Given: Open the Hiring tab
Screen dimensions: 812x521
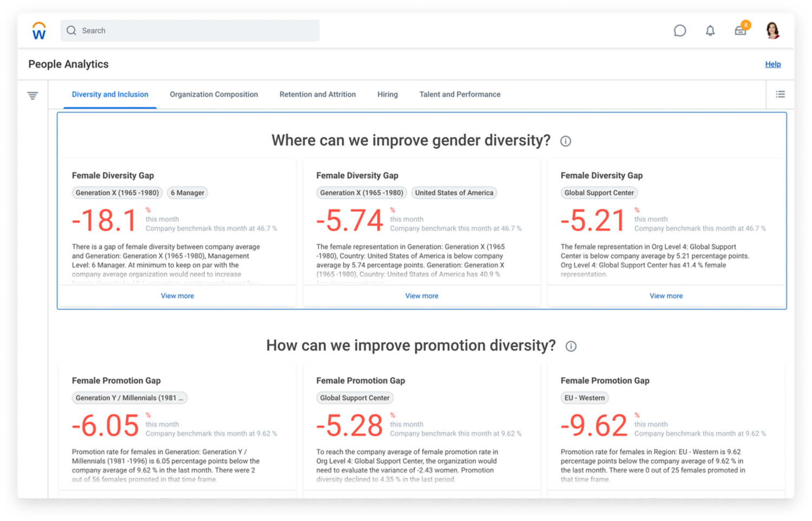Looking at the screenshot, I should pyautogui.click(x=387, y=94).
